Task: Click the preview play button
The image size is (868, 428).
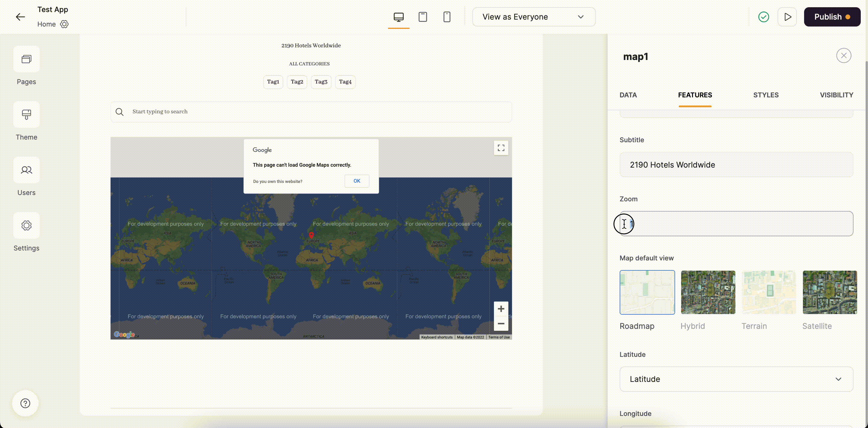Action: pyautogui.click(x=787, y=17)
